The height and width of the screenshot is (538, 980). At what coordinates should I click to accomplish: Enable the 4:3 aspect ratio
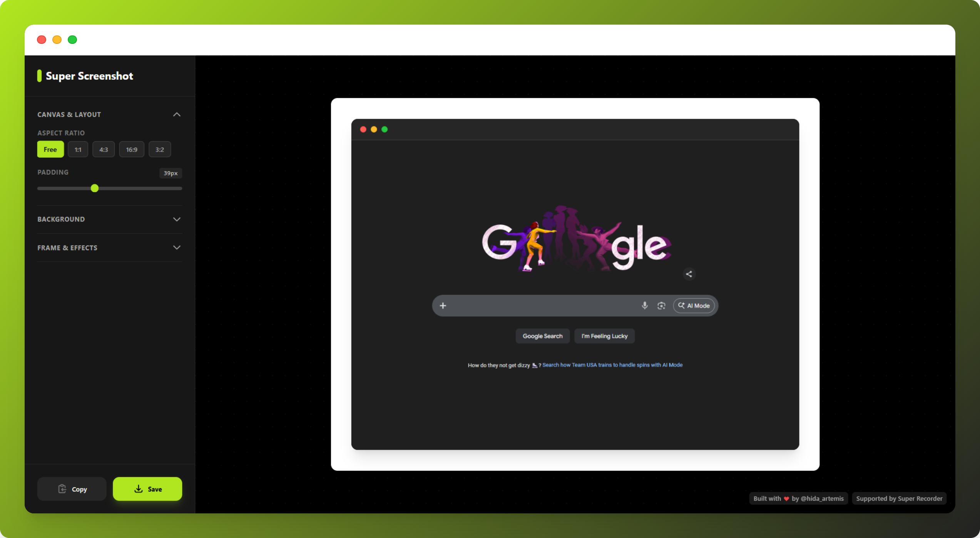(103, 149)
